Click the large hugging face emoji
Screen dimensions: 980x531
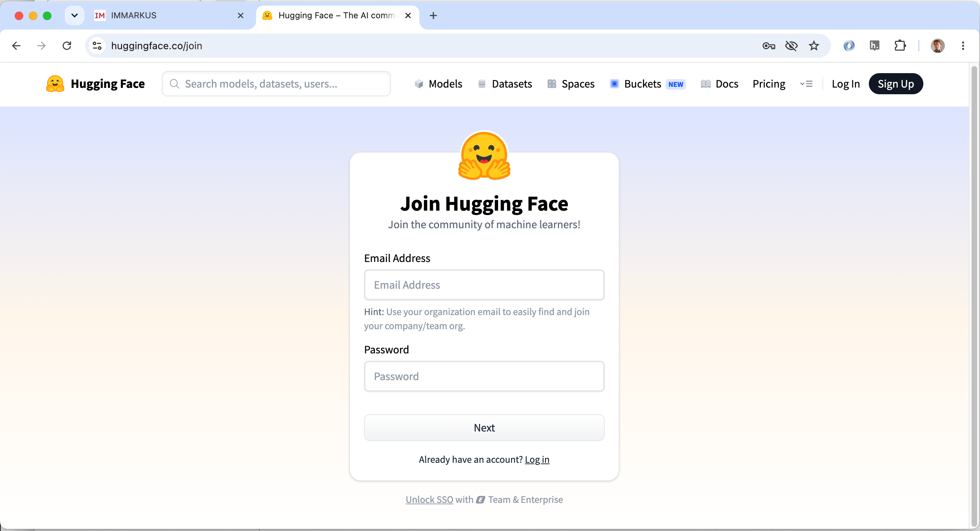(x=484, y=155)
